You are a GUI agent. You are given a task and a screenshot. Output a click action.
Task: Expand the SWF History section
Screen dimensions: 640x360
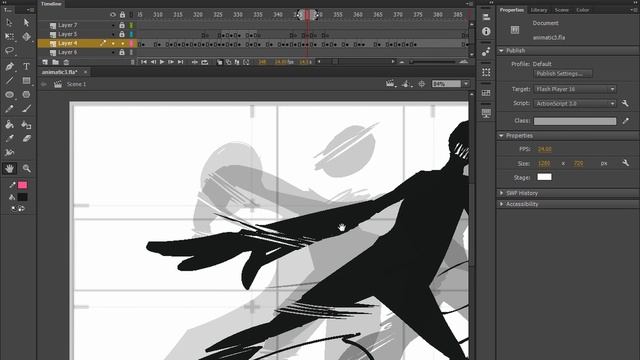[501, 193]
